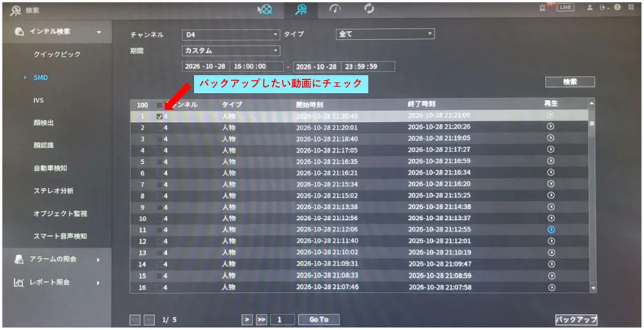The image size is (644, 330).
Task: Click the 検索 search button
Action: coord(570,82)
